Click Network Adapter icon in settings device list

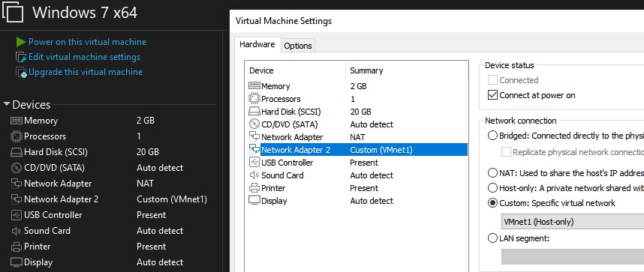(x=254, y=136)
